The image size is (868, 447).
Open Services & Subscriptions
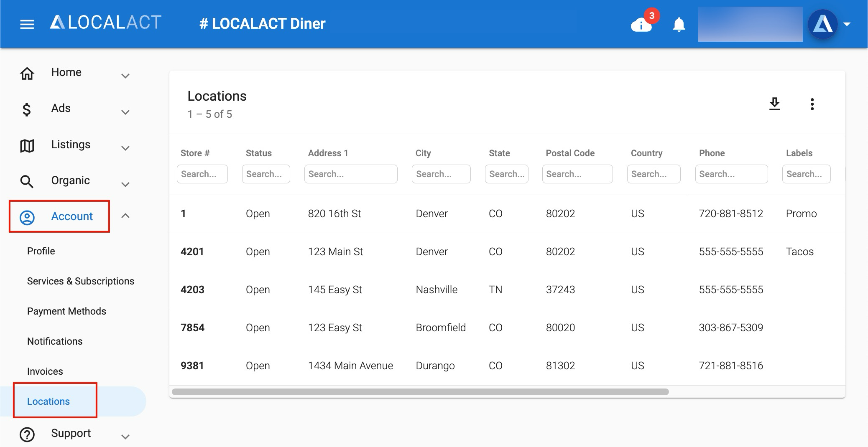tap(81, 281)
